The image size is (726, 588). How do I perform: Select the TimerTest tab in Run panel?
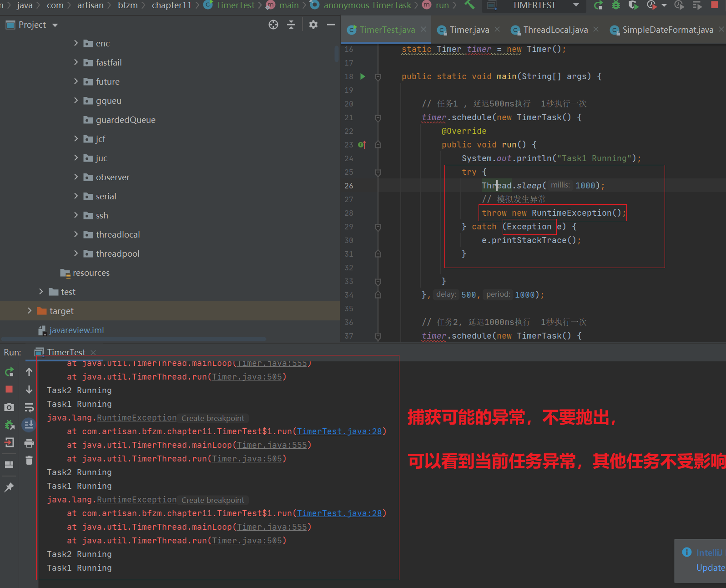(x=66, y=352)
